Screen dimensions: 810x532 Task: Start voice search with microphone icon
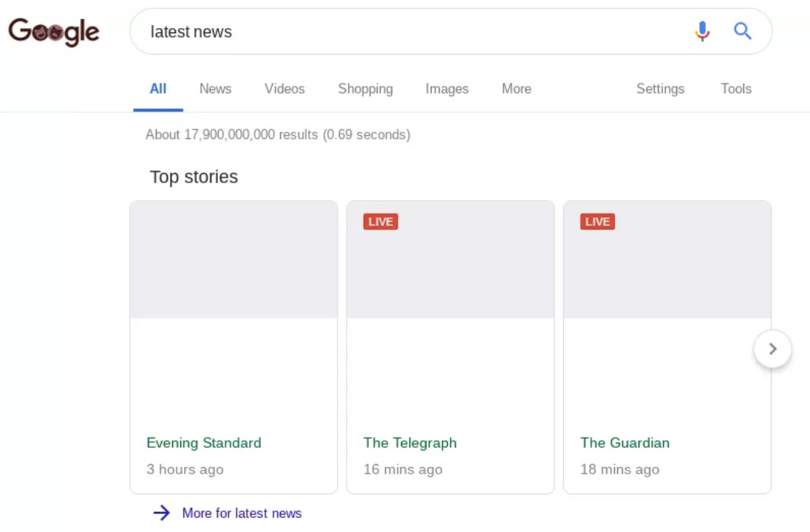[x=702, y=31]
